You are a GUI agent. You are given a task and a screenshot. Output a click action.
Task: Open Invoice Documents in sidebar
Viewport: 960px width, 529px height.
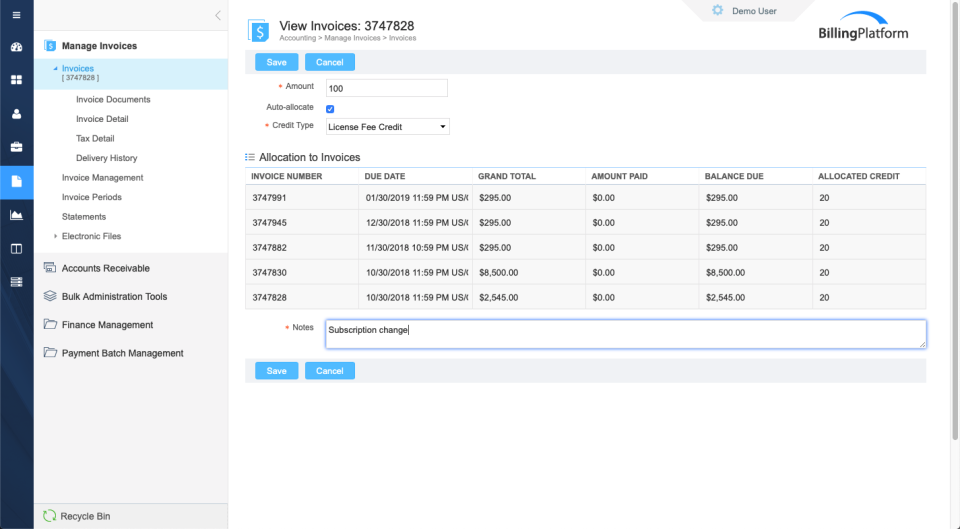point(113,99)
